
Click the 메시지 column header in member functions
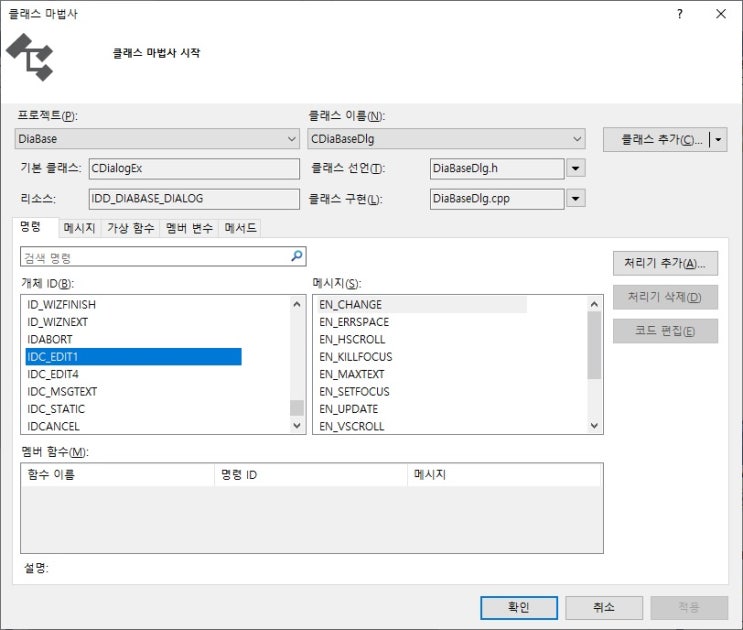504,475
